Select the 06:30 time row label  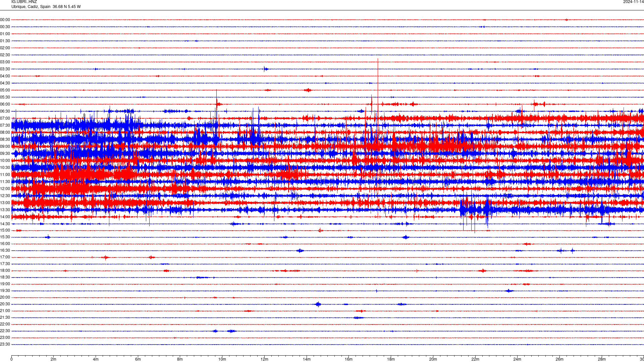coord(5,111)
